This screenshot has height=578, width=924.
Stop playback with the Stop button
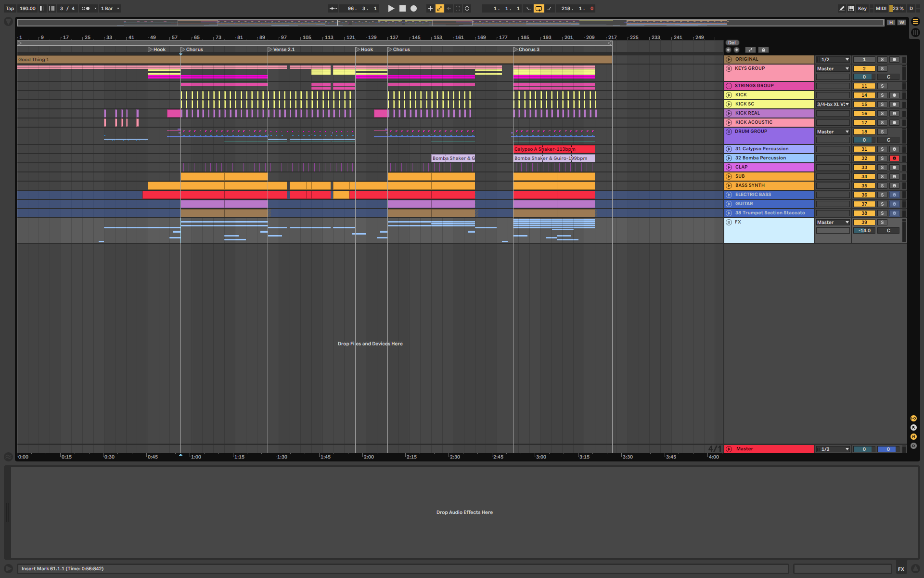(402, 8)
